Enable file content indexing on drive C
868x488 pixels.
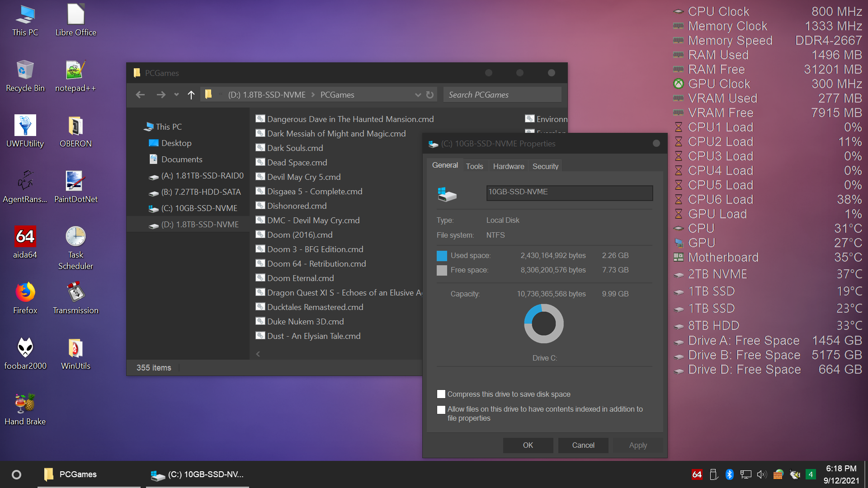pyautogui.click(x=441, y=409)
